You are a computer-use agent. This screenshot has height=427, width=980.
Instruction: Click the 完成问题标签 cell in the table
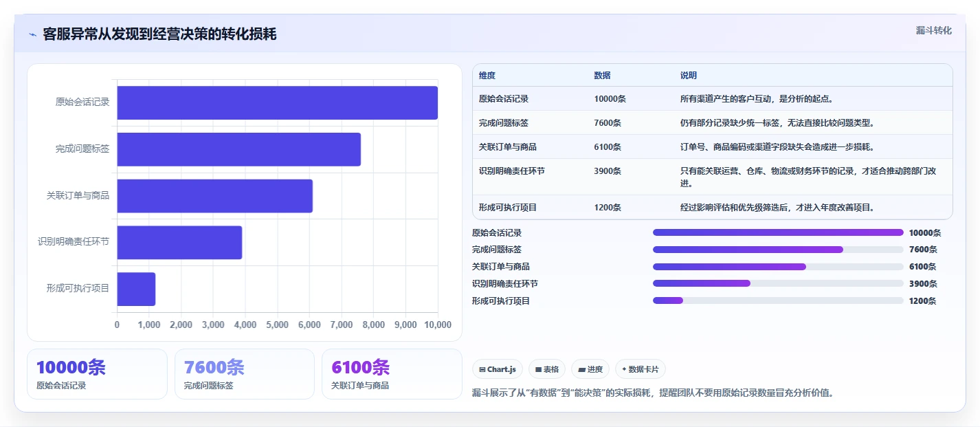point(504,123)
